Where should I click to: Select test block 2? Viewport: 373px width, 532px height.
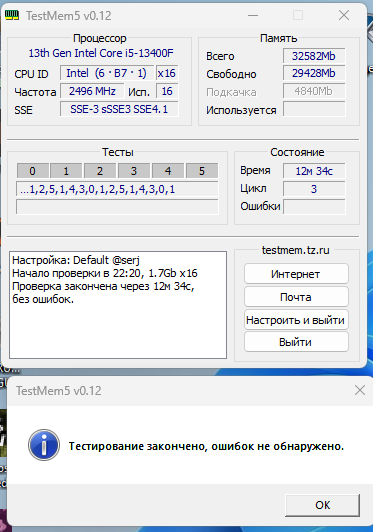pos(100,171)
